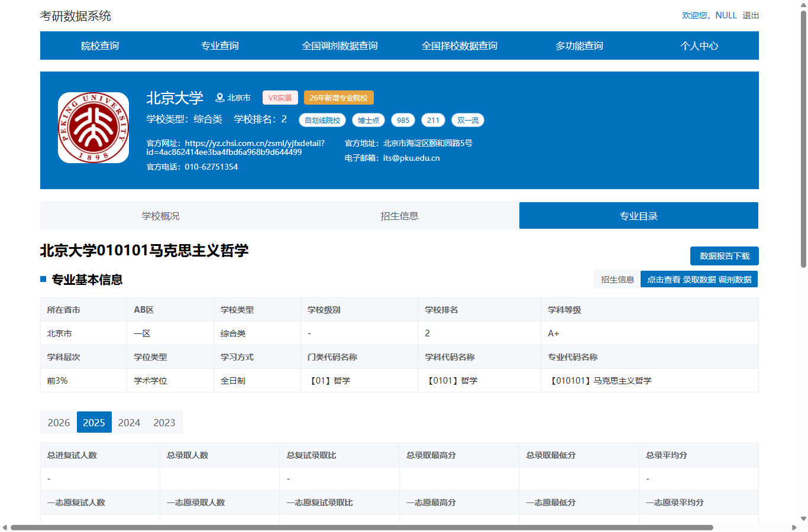The height and width of the screenshot is (532, 808).
Task: Open 个人中心 in the navigation bar
Action: coord(699,46)
